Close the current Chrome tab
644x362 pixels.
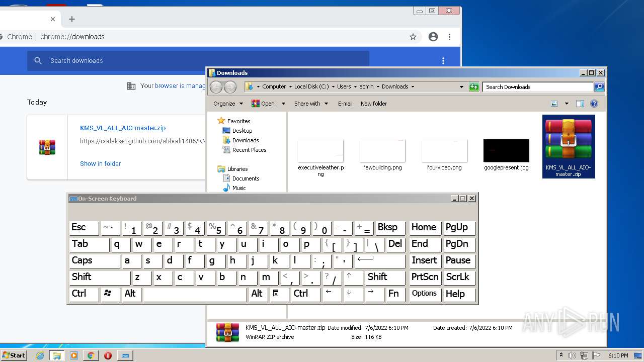[53, 19]
